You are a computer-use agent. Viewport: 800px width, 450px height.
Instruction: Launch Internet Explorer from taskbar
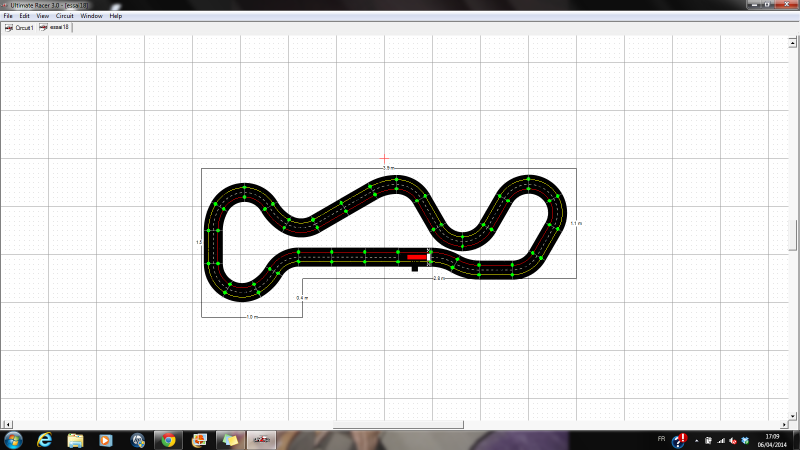click(x=45, y=440)
